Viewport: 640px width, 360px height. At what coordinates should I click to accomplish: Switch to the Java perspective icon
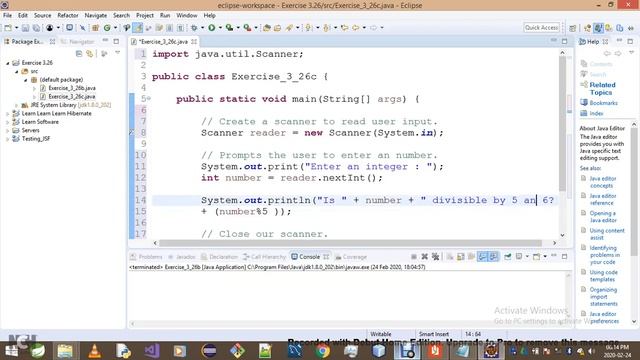(598, 28)
